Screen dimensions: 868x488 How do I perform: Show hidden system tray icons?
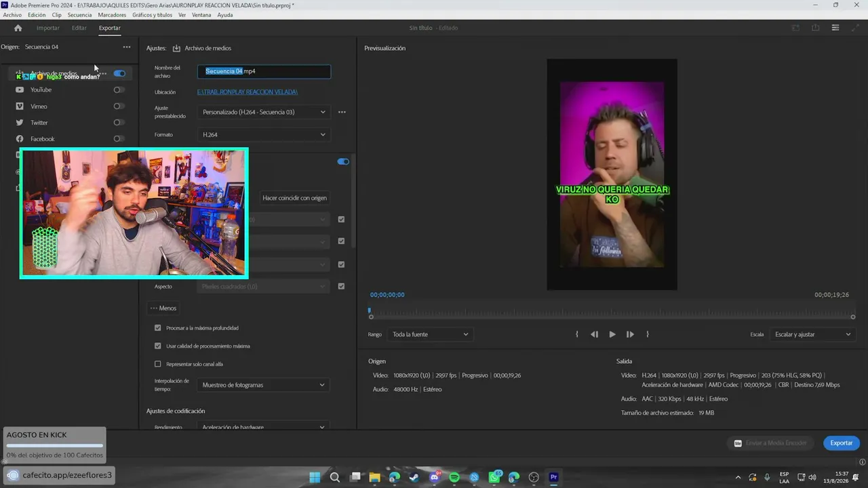click(738, 477)
